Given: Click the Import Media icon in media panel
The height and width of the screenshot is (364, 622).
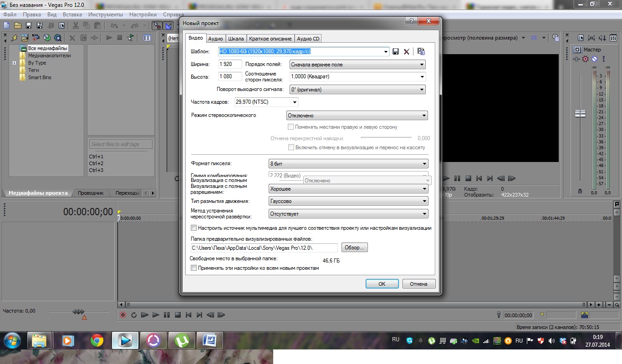Looking at the screenshot, I should click(25, 38).
